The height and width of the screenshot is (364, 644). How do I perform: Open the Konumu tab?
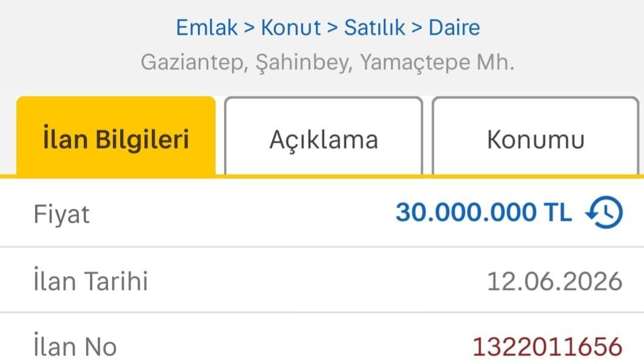(x=535, y=136)
